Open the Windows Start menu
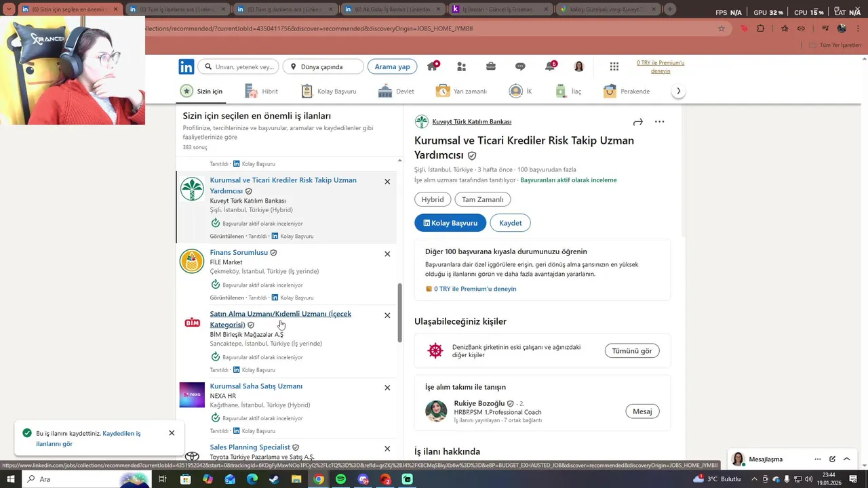 click(11, 479)
